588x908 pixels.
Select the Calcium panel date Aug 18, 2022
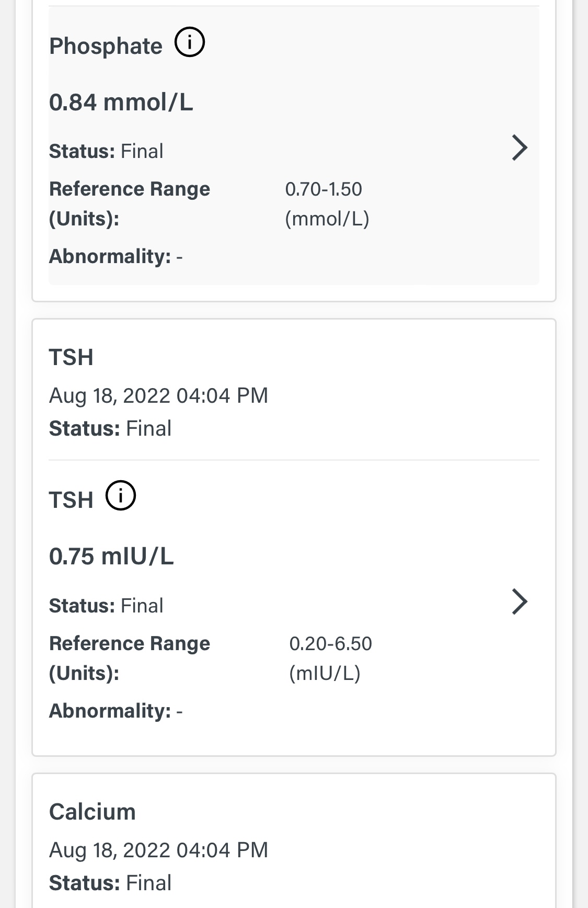(158, 850)
